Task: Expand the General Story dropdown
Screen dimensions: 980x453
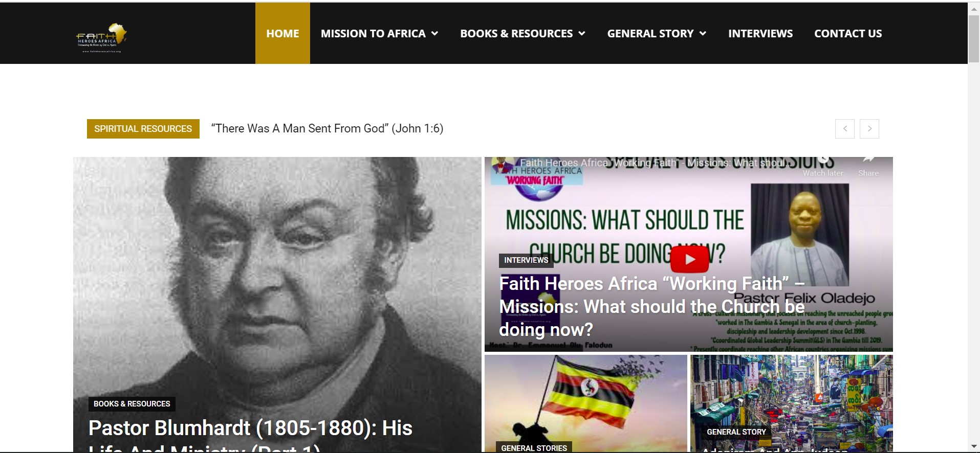Action: coord(657,34)
